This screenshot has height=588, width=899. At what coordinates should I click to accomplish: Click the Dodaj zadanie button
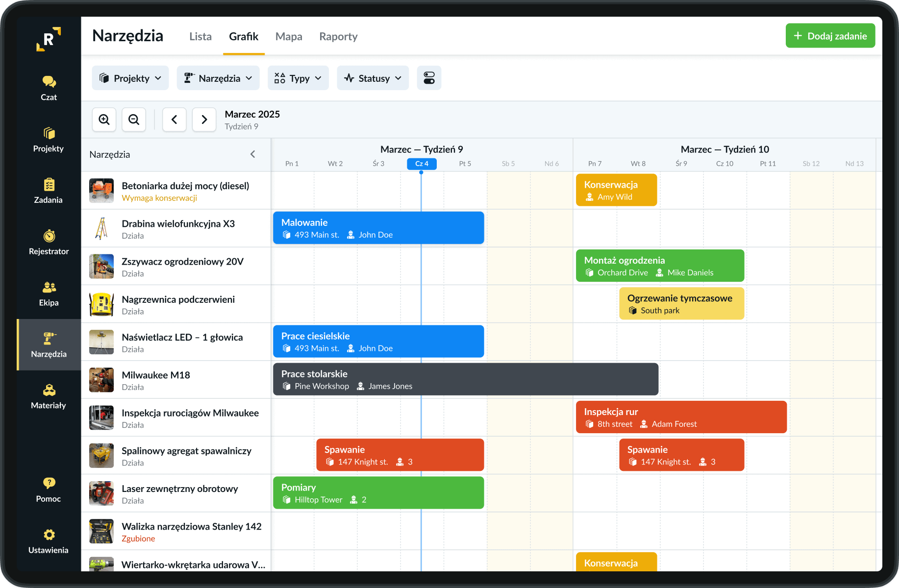pos(830,36)
